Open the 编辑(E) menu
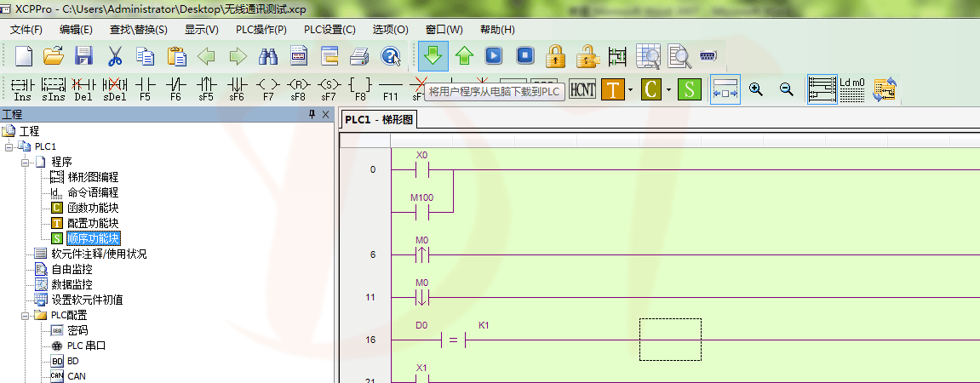Screen dimensions: 980x383 (x=77, y=30)
